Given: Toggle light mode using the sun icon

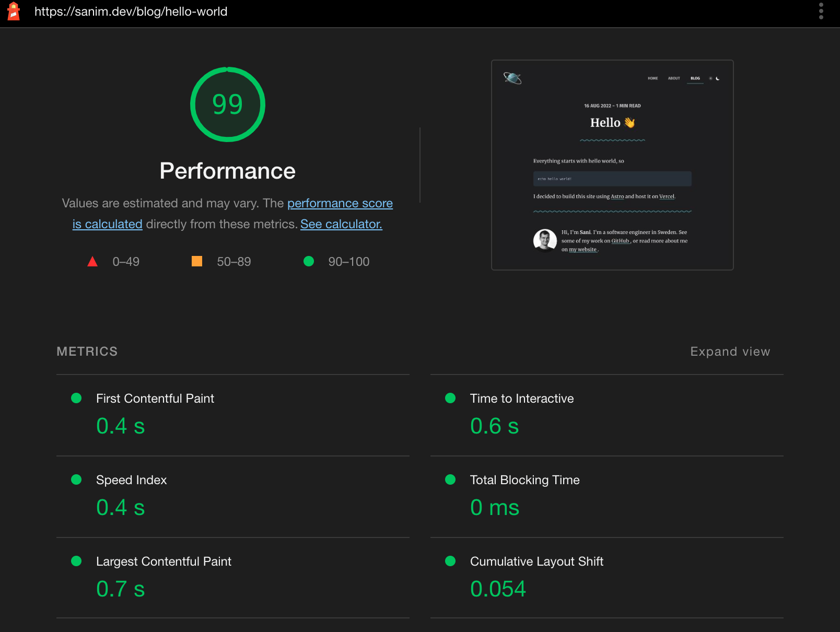Looking at the screenshot, I should tap(711, 78).
